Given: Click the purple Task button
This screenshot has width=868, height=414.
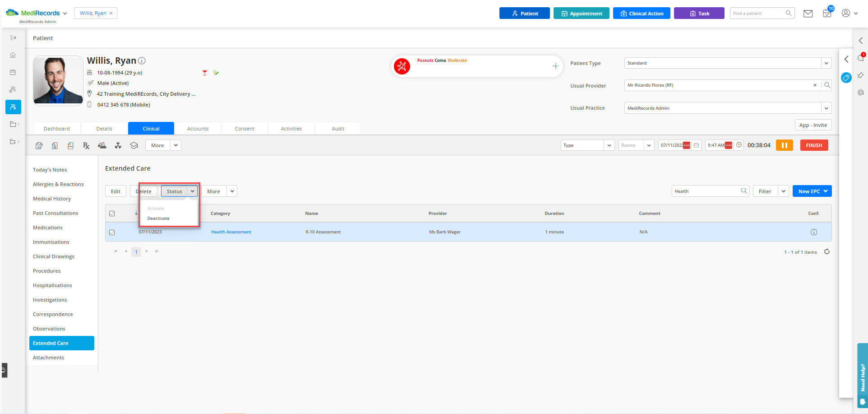Looking at the screenshot, I should click(x=699, y=14).
